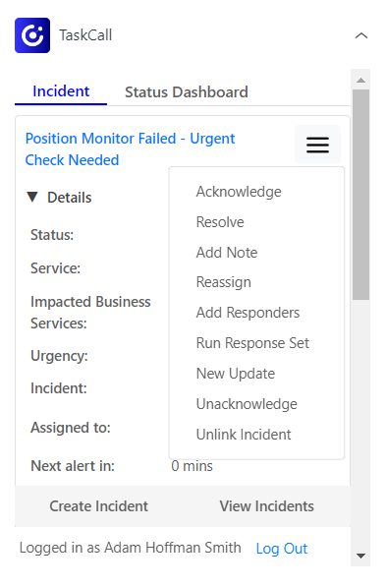Select the Incident tab
Screen dimensions: 386x588
(x=61, y=91)
